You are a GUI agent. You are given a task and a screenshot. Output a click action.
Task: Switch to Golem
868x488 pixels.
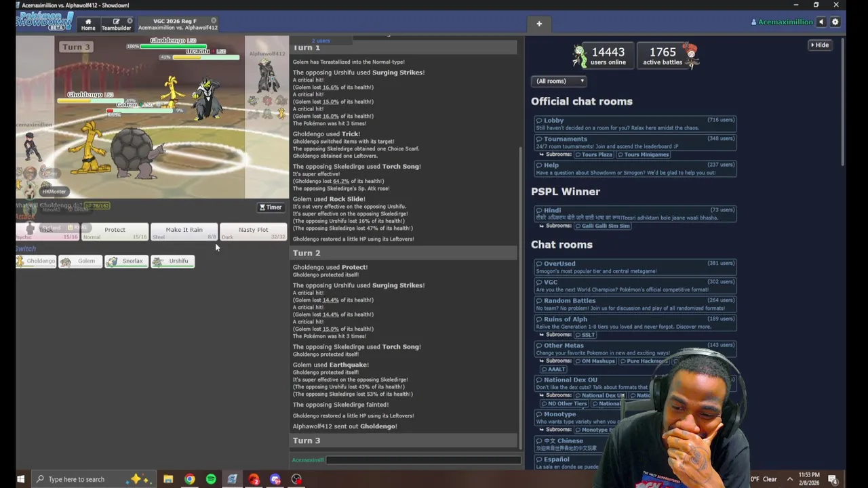point(80,261)
